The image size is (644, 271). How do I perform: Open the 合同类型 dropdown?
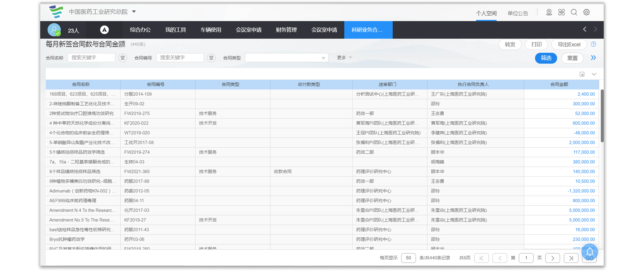click(x=287, y=58)
